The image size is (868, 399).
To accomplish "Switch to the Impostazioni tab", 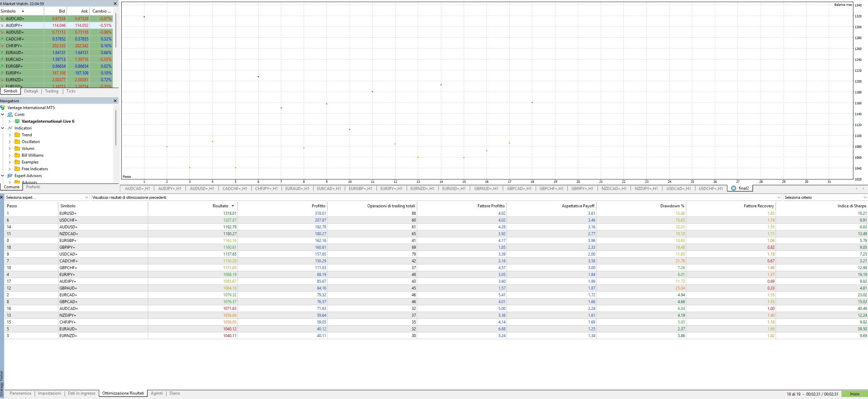I will pyautogui.click(x=50, y=393).
